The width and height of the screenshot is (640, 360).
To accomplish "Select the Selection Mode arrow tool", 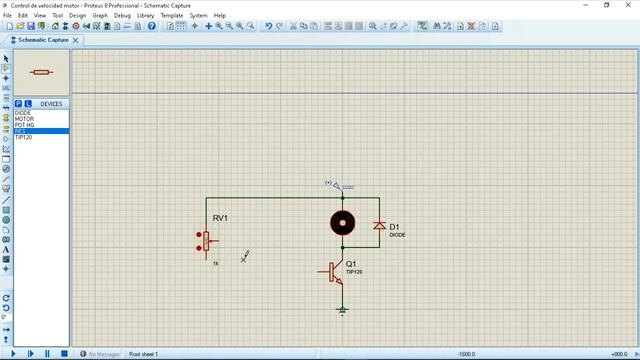I will [6, 58].
